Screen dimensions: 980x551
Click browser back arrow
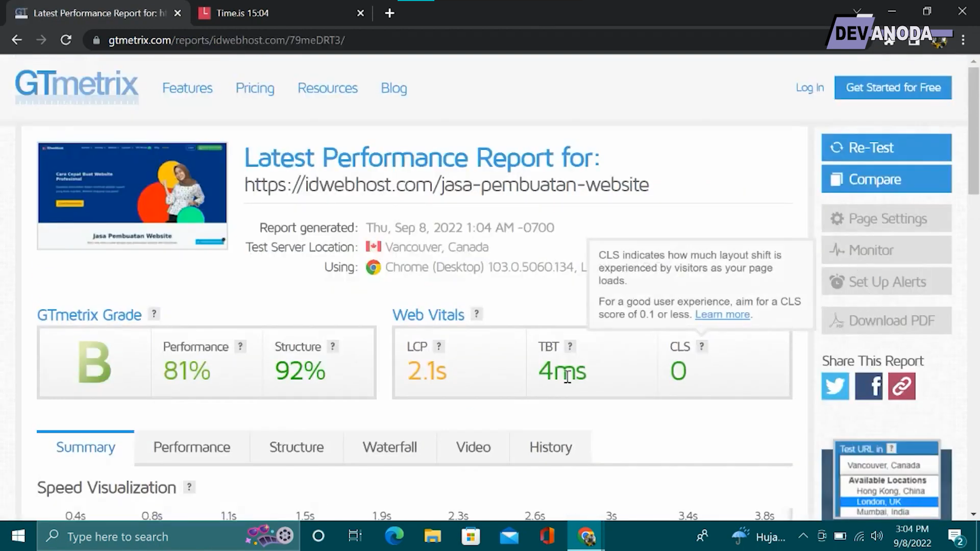tap(17, 40)
